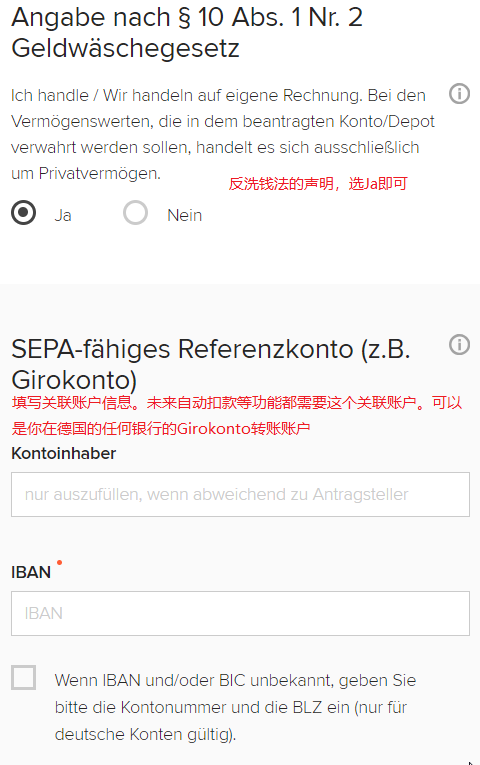
Task: Select the Nein radio button
Action: coord(135,213)
